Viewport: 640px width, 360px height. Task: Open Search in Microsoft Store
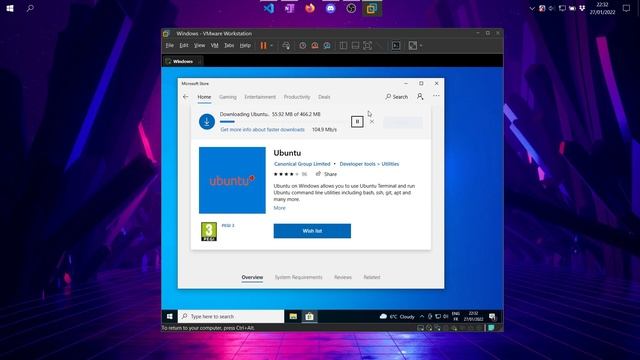click(x=396, y=97)
